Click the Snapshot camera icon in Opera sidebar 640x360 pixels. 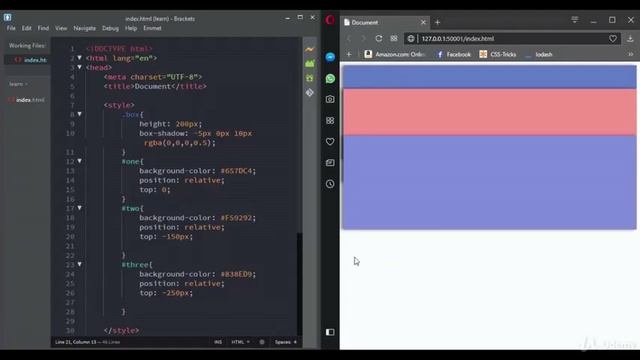click(330, 99)
